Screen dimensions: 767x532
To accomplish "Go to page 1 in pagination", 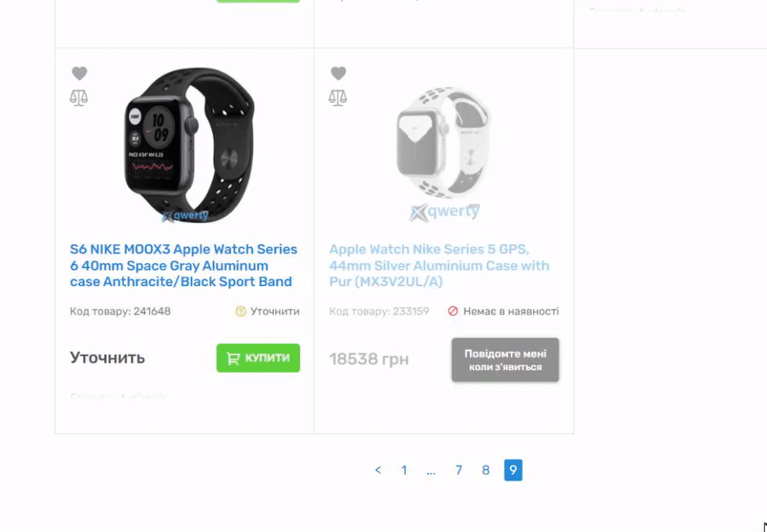I will click(403, 470).
